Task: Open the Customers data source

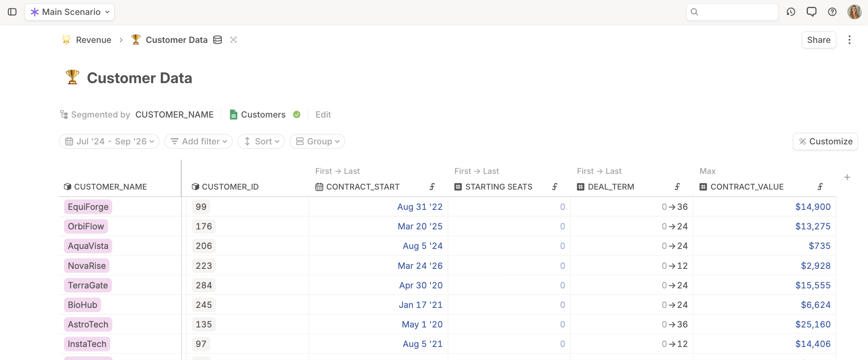Action: point(258,115)
